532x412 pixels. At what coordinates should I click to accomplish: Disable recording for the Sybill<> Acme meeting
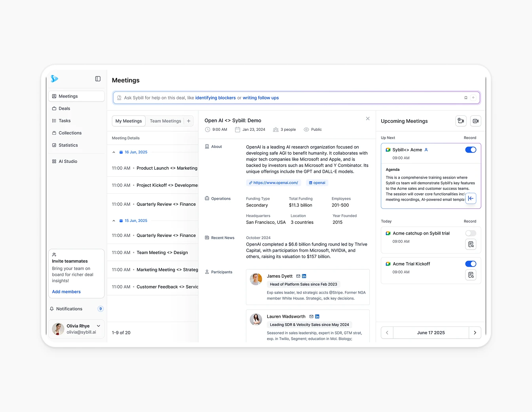click(471, 150)
